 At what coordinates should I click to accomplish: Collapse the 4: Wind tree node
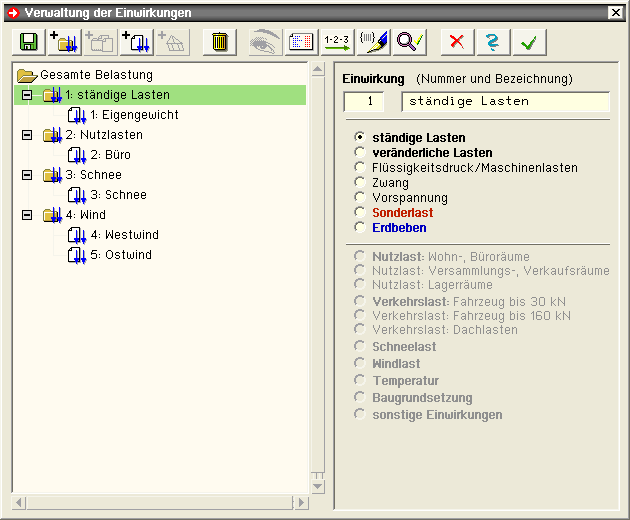pyautogui.click(x=27, y=215)
